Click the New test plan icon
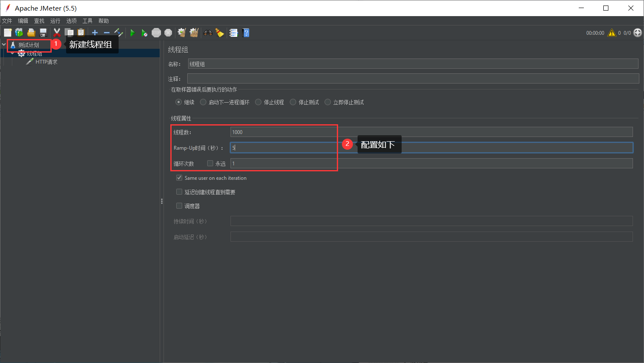Image resolution: width=644 pixels, height=363 pixels. coord(8,33)
